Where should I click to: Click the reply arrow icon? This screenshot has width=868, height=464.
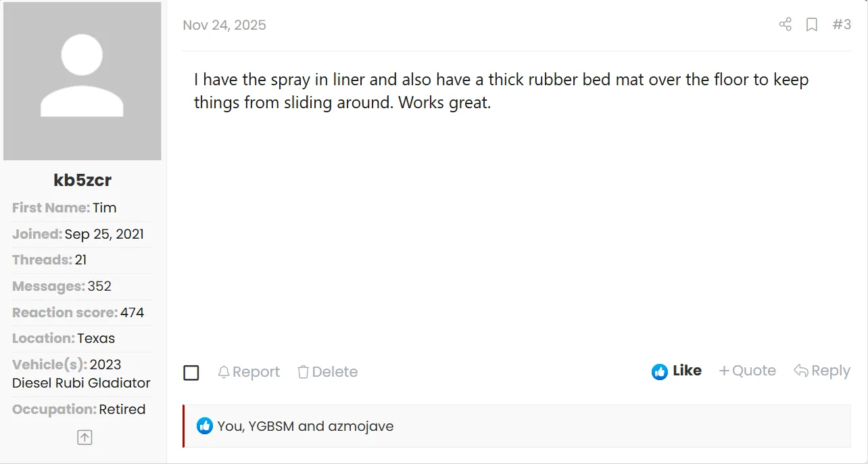tap(801, 371)
